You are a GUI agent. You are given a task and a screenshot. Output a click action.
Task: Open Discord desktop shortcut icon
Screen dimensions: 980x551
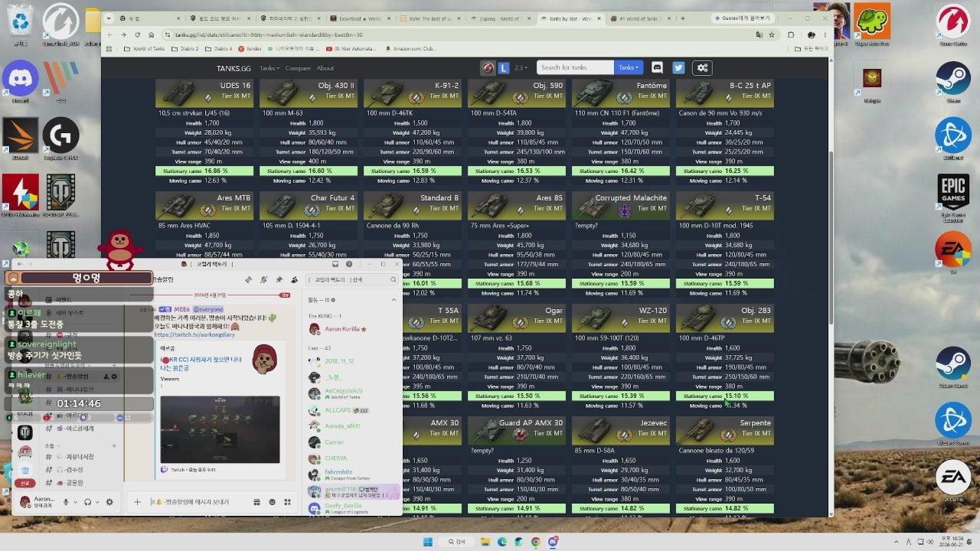coord(21,83)
